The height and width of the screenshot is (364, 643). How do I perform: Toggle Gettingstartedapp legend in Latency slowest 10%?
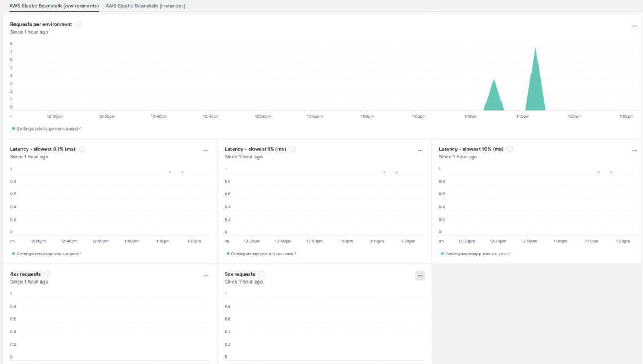(x=476, y=254)
